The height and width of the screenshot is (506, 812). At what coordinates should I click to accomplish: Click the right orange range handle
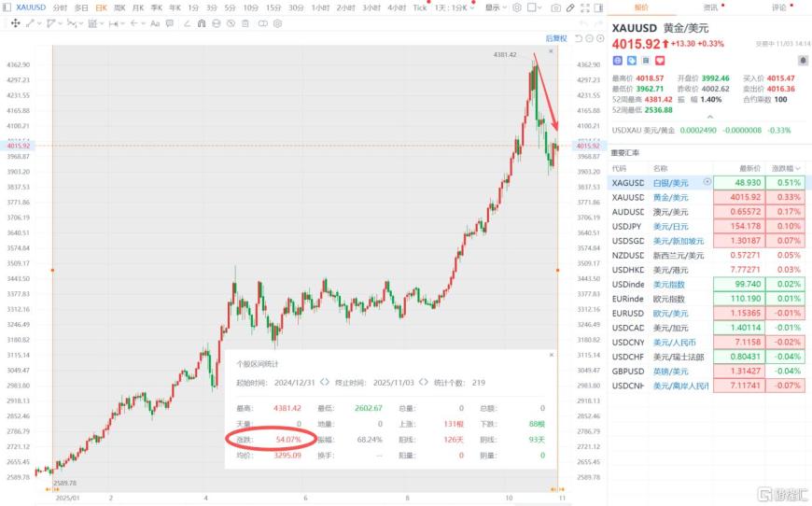point(558,270)
